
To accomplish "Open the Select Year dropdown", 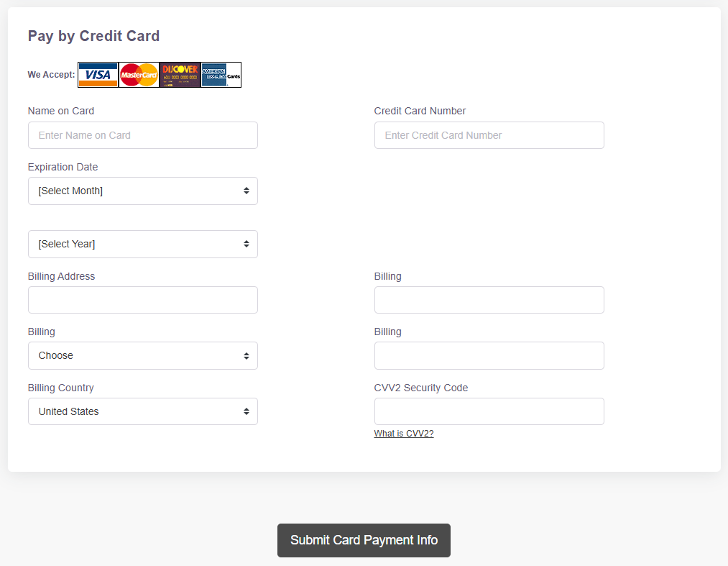I will click(143, 244).
